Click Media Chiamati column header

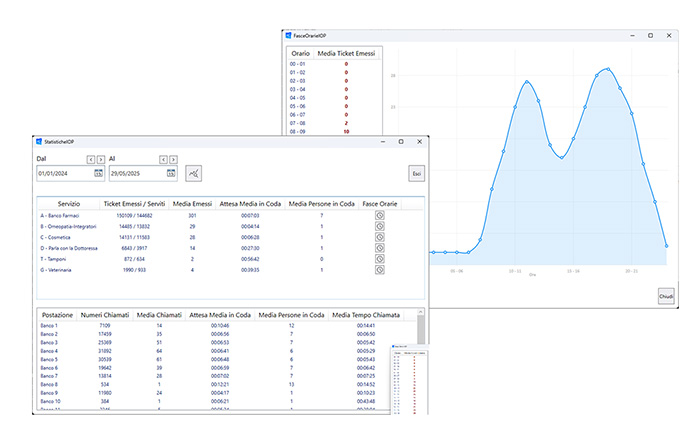point(159,315)
